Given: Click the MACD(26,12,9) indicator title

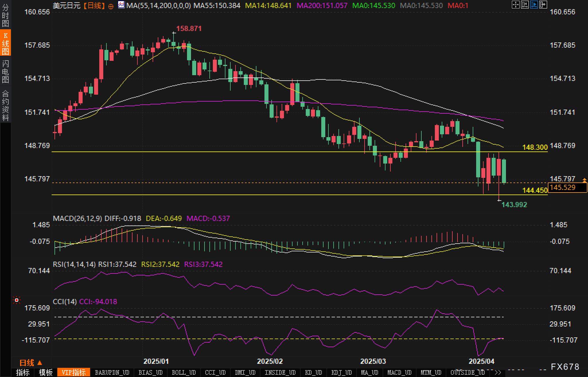Looking at the screenshot, I should (x=77, y=219).
